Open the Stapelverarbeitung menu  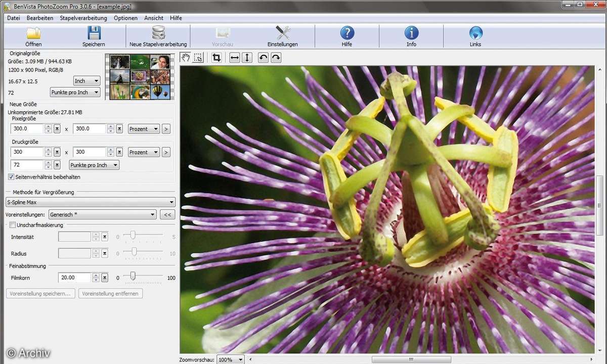(x=83, y=18)
